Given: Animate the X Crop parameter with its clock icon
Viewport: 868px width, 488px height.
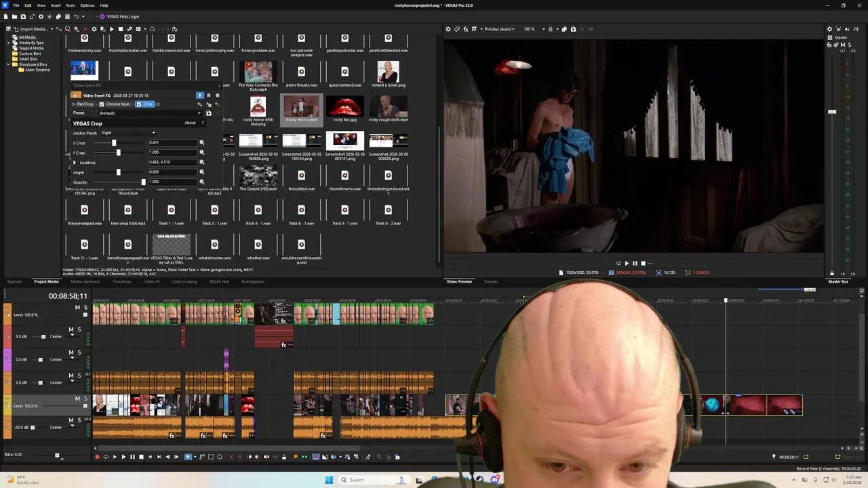Looking at the screenshot, I should pos(201,142).
